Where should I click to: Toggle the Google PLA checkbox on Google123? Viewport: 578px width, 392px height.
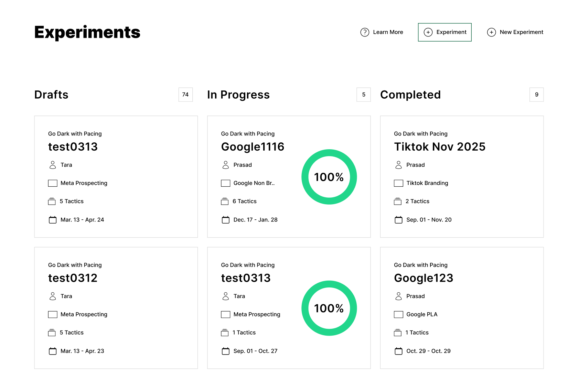coord(398,314)
